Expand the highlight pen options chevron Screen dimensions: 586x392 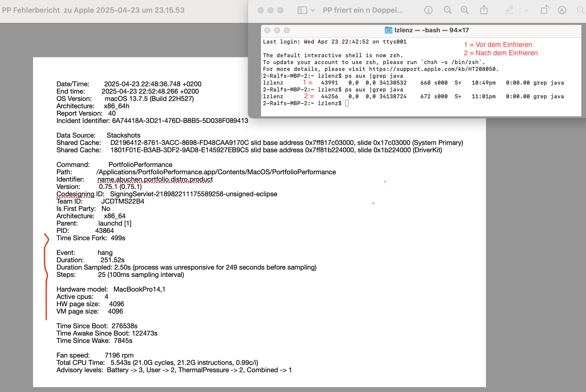(526, 10)
